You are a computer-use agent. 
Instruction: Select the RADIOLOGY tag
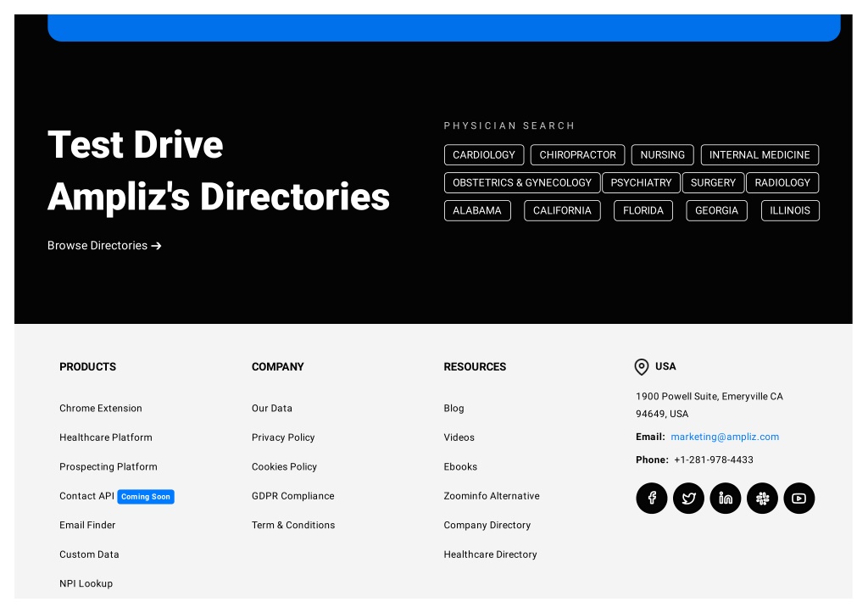click(x=782, y=183)
